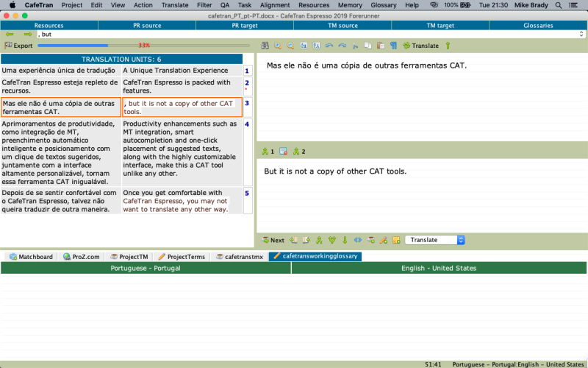Click the yellow add note icon
Image resolution: width=588 pixels, height=368 pixels.
396,240
